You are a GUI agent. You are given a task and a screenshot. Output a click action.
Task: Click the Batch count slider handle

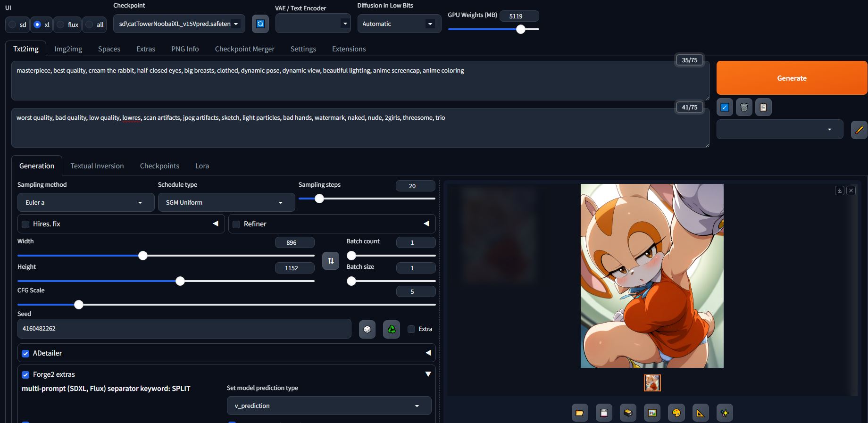coord(351,256)
